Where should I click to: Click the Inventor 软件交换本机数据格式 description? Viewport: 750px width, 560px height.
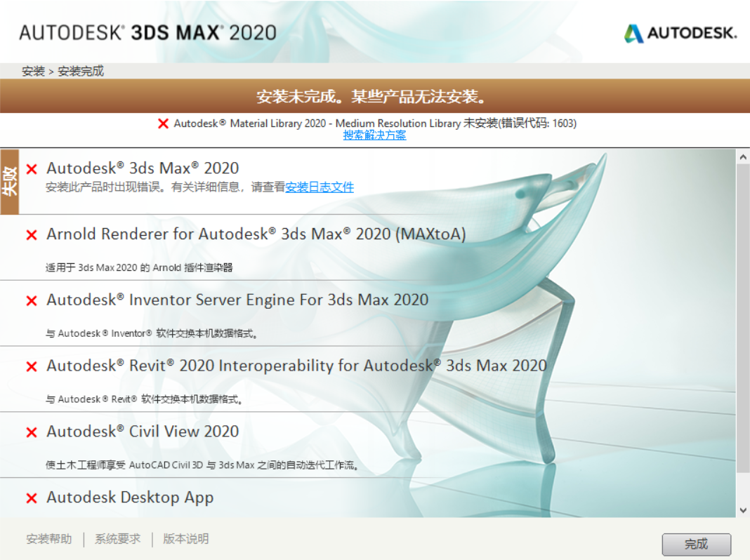(x=152, y=333)
